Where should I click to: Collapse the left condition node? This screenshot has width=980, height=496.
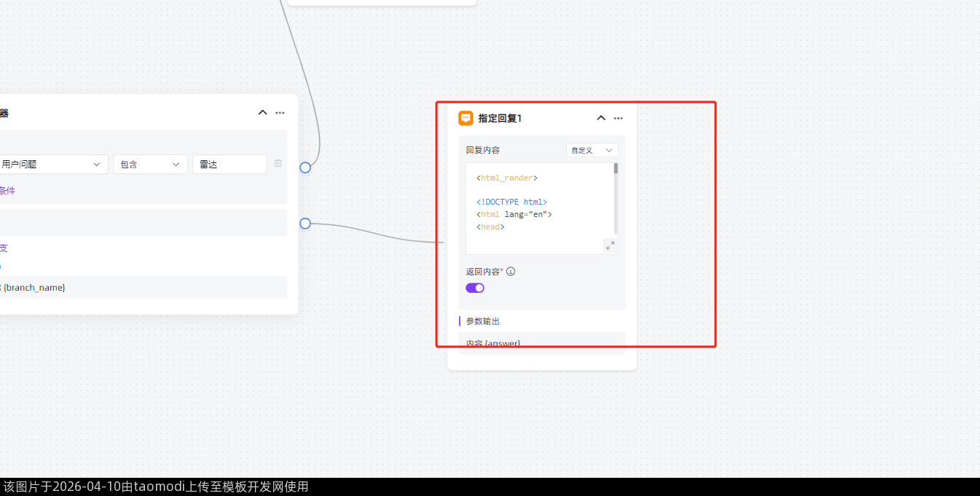(x=263, y=113)
